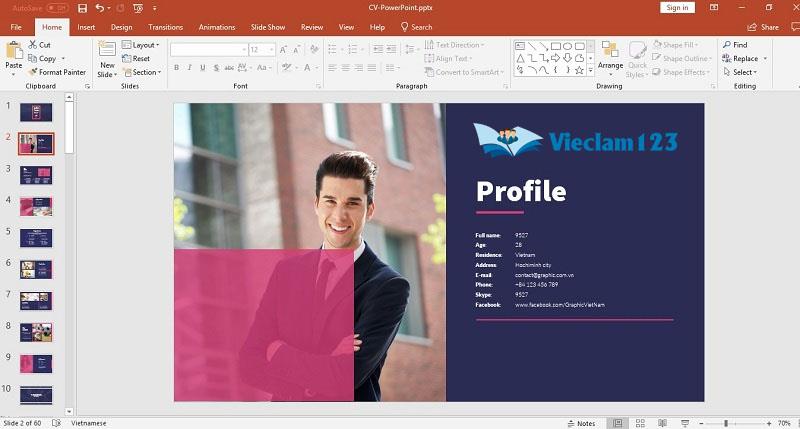Toggle Underline formatting
The image size is (800, 429).
[203, 67]
